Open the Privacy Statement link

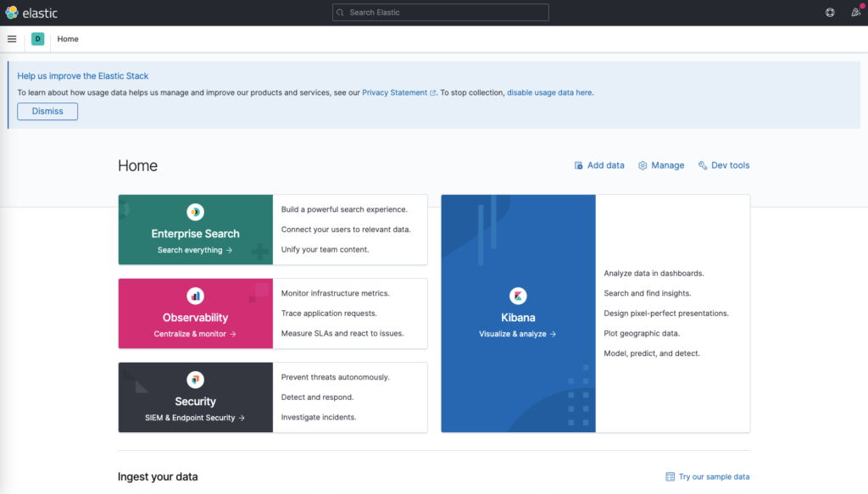tap(395, 92)
